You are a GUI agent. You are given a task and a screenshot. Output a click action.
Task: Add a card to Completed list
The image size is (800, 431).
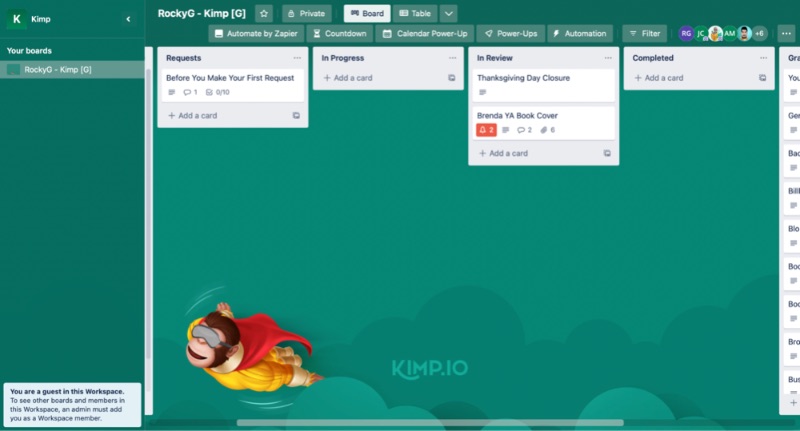click(659, 78)
